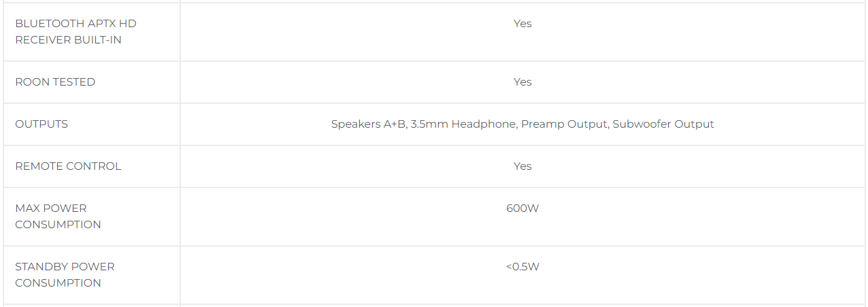Click the 'STANDBY POWER' label text
The height and width of the screenshot is (307, 868).
[x=65, y=267]
